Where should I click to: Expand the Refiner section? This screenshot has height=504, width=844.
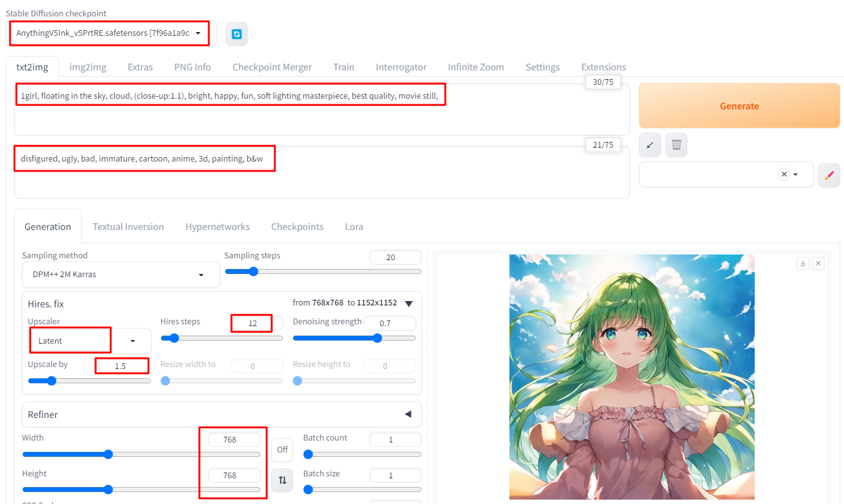pyautogui.click(x=408, y=414)
